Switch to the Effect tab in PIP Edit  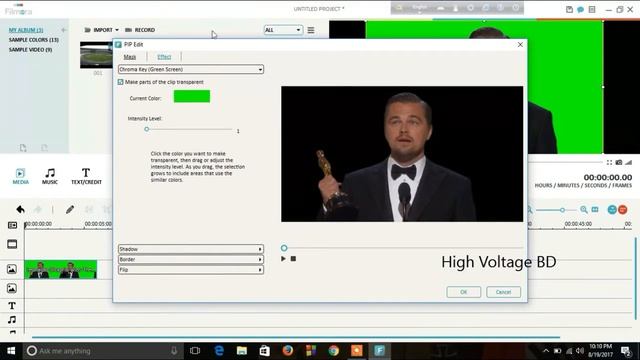pos(164,57)
